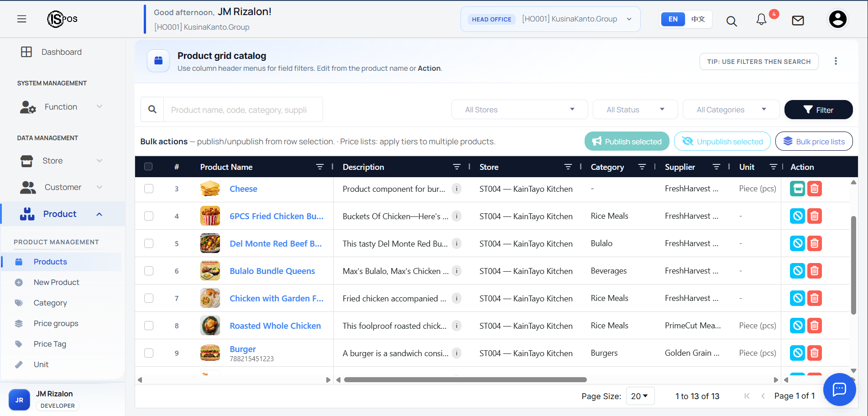Screen dimensions: 868x416
Task: Open the All Status dropdown
Action: (x=635, y=110)
